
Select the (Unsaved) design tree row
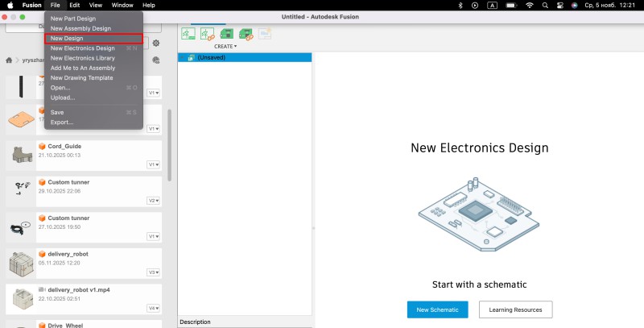coord(245,57)
